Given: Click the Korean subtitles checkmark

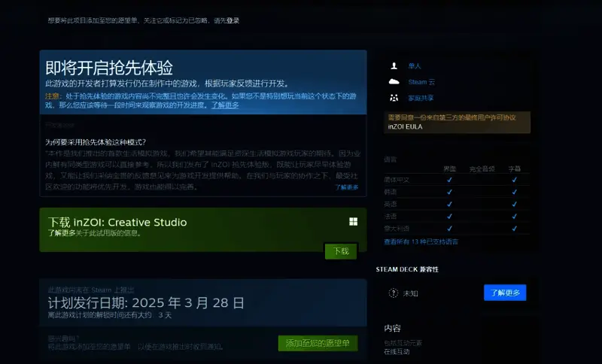Looking at the screenshot, I should (515, 192).
